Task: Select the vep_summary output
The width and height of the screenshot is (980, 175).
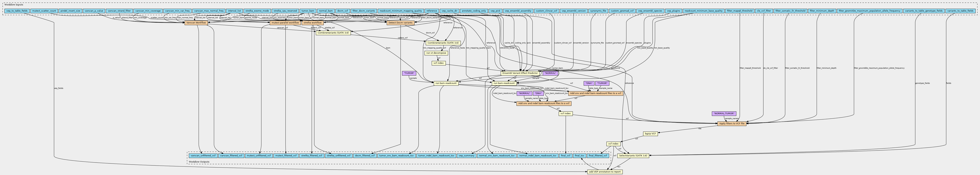Action: point(466,156)
